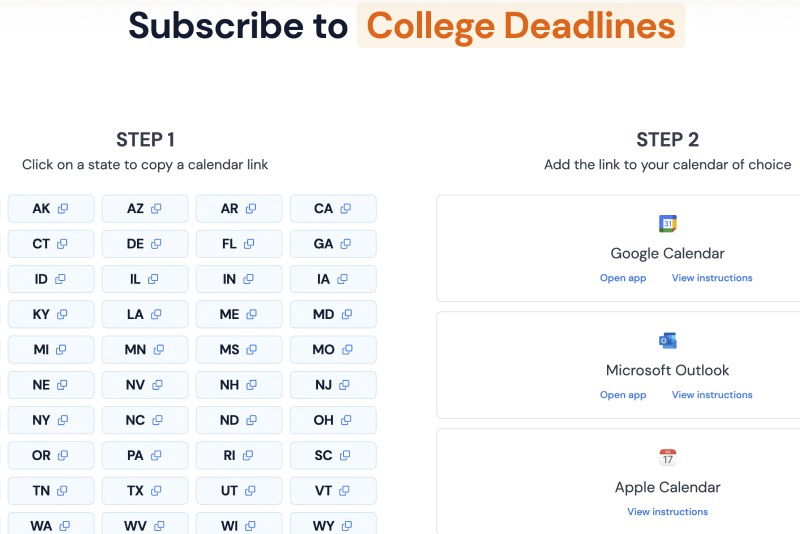
Task: Click the Apple Calendar icon
Action: pyautogui.click(x=667, y=458)
